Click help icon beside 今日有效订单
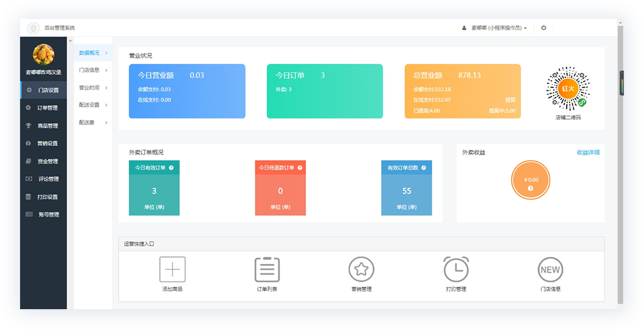This screenshot has height=331, width=644. coord(171,168)
